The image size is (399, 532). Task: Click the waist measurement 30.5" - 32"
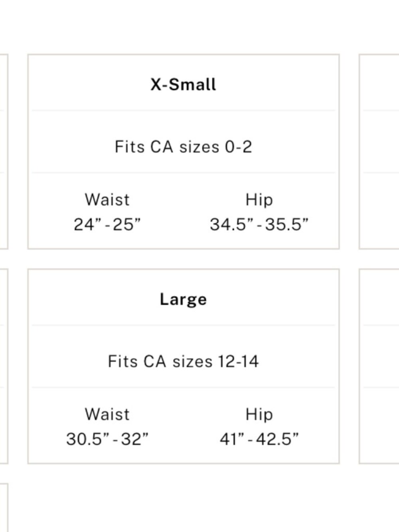(107, 439)
